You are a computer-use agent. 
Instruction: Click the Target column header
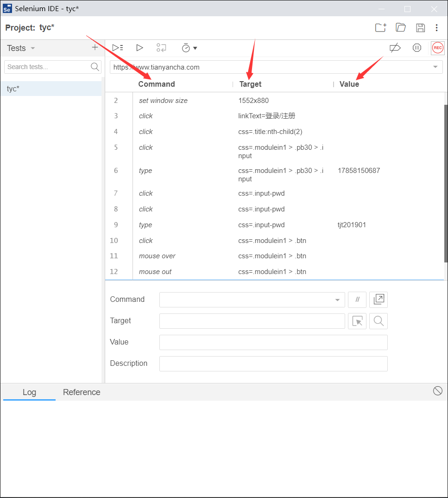250,84
